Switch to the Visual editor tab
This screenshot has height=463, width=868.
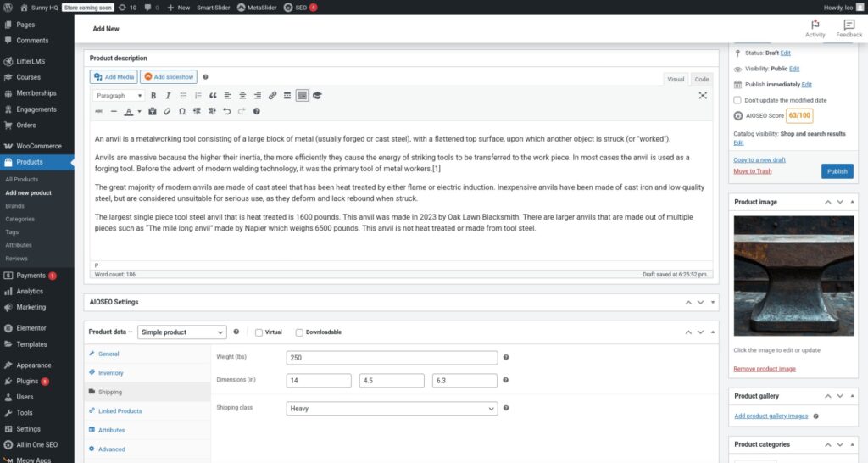tap(676, 79)
